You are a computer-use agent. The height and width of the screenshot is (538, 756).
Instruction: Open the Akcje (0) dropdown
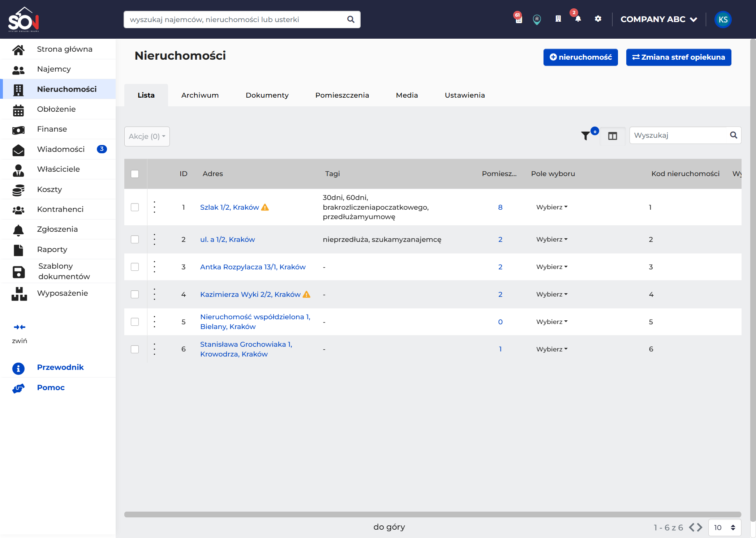point(147,136)
